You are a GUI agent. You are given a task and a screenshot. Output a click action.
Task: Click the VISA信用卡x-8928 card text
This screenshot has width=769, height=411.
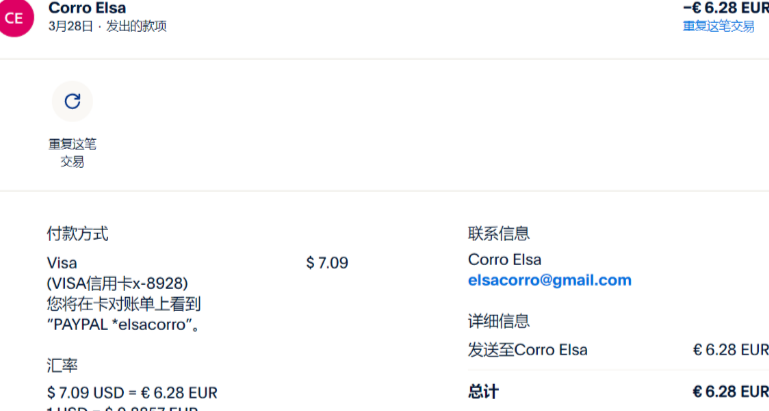[x=117, y=283]
